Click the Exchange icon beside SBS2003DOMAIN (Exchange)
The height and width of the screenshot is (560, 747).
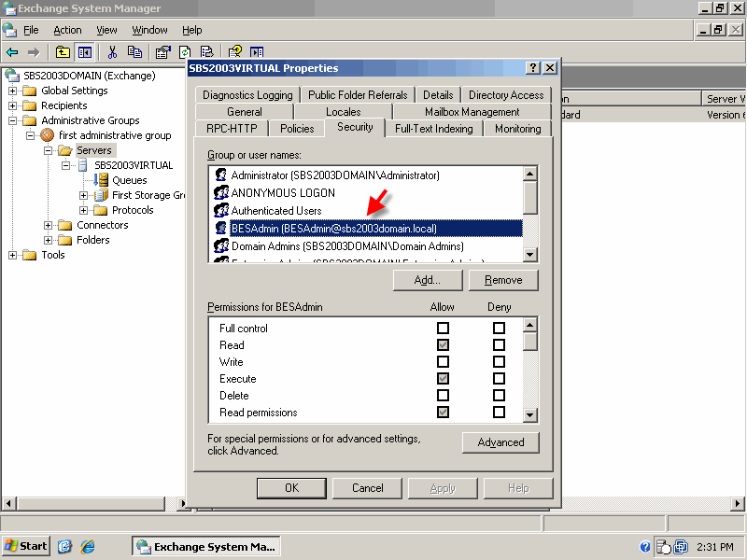11,76
